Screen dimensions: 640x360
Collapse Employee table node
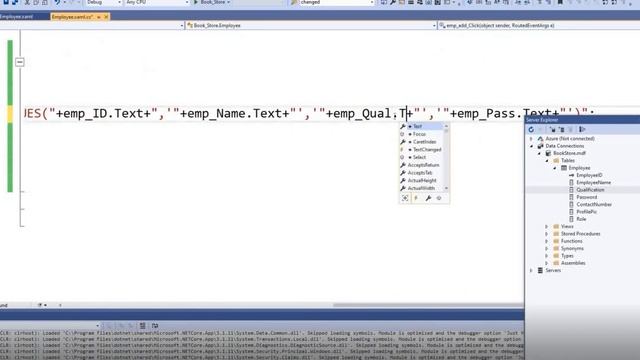pos(555,168)
